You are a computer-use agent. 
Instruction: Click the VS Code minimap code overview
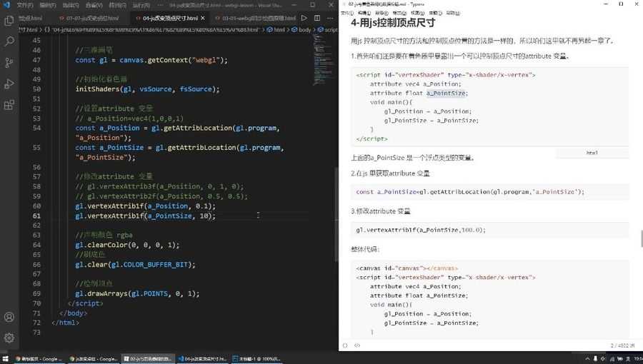(324, 59)
